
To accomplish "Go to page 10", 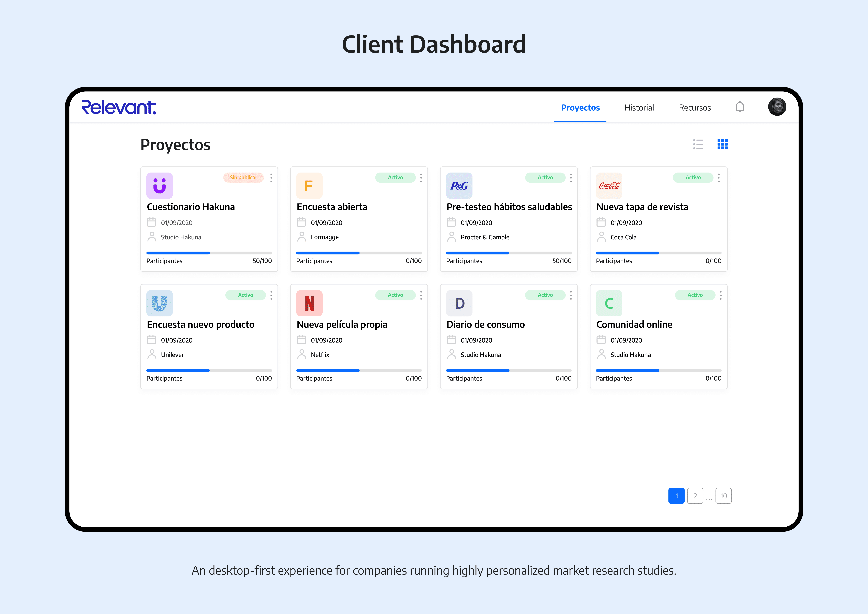I will (724, 496).
